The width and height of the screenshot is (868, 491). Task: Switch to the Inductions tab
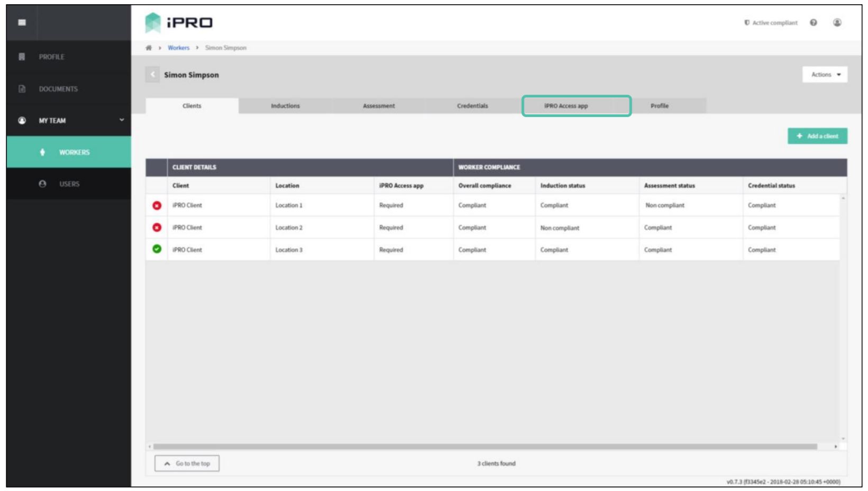tap(285, 106)
